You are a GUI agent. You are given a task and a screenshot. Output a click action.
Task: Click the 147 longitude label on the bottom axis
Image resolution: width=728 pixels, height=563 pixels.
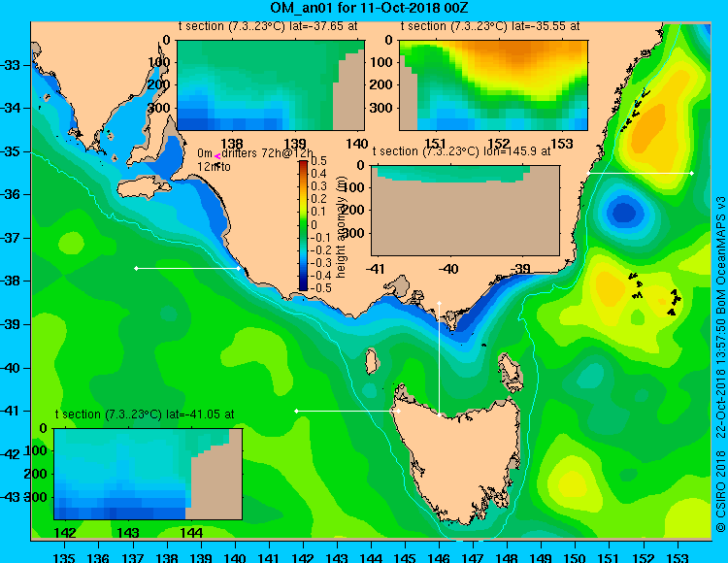[x=473, y=559]
